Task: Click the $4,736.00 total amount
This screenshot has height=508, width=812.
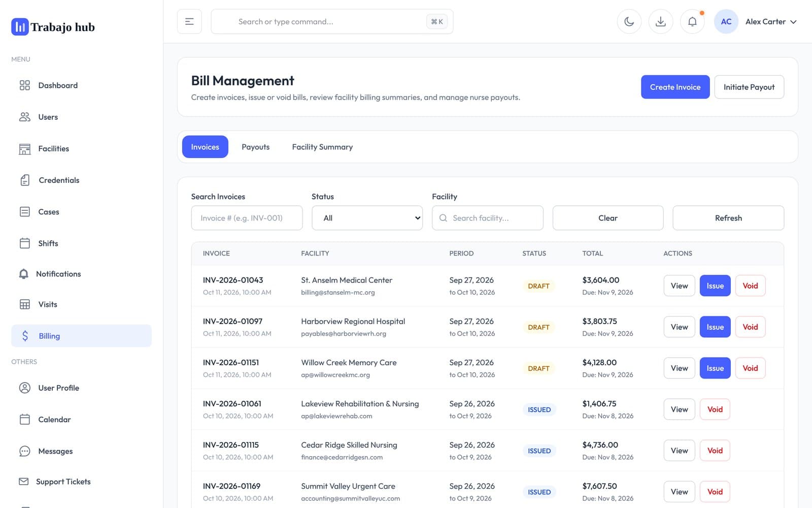Action: 600,444
